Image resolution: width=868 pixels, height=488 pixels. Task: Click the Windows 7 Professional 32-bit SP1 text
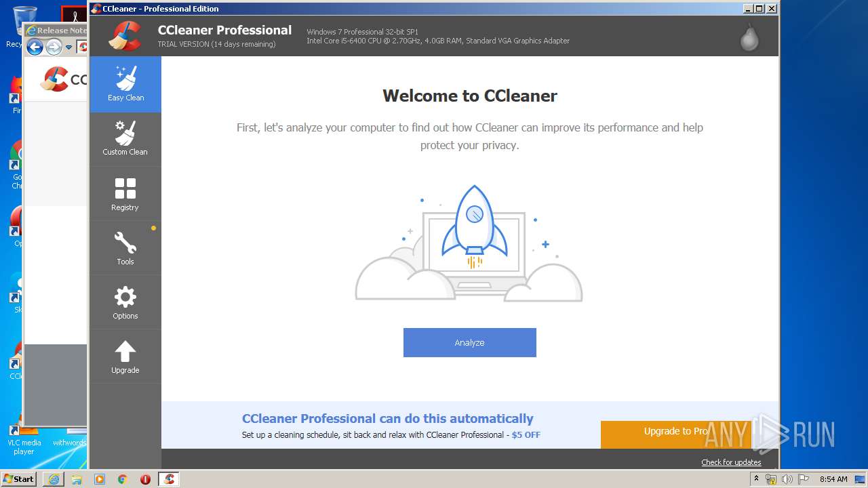[x=363, y=32]
